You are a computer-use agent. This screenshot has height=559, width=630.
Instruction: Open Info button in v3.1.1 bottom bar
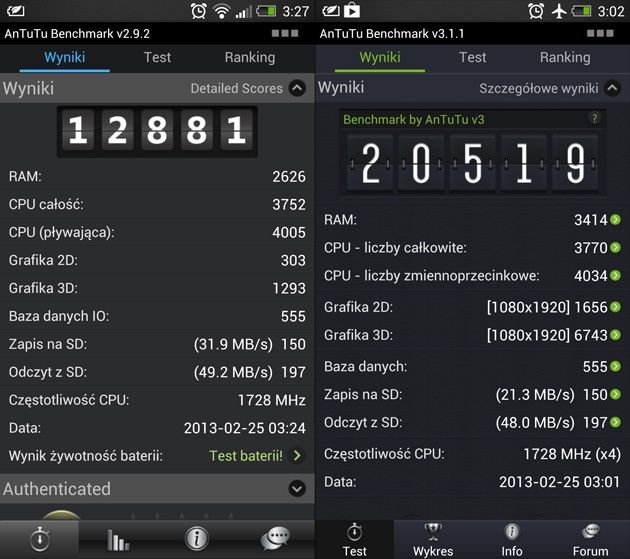(x=511, y=540)
